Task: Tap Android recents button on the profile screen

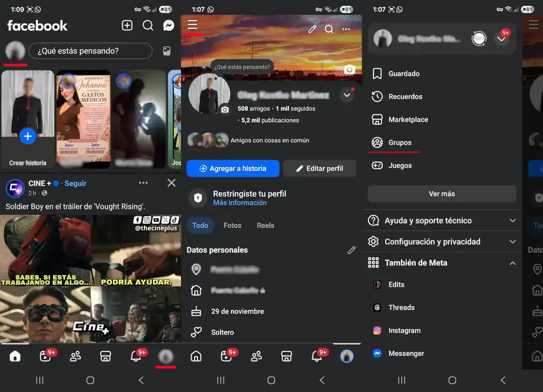Action: (220, 380)
